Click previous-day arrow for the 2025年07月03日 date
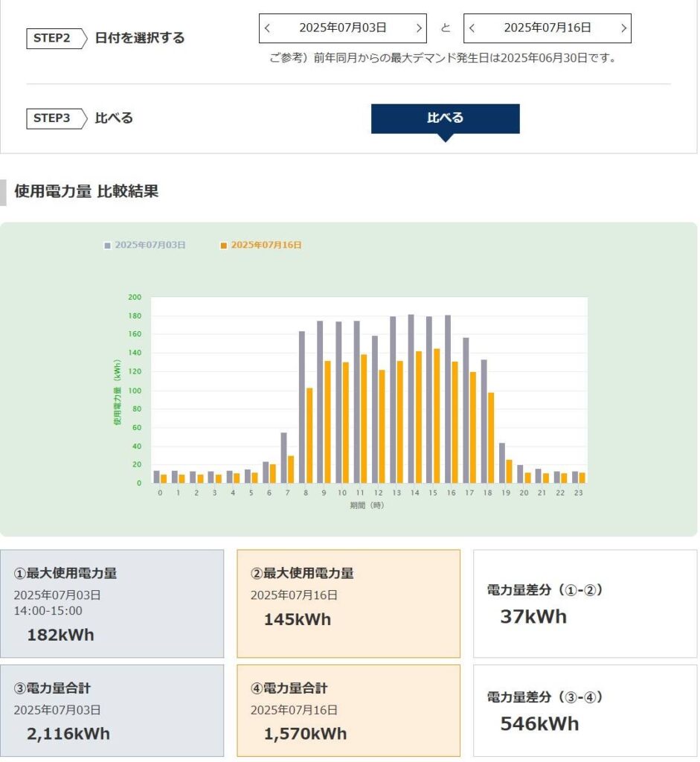The height and width of the screenshot is (762, 700). click(x=268, y=28)
